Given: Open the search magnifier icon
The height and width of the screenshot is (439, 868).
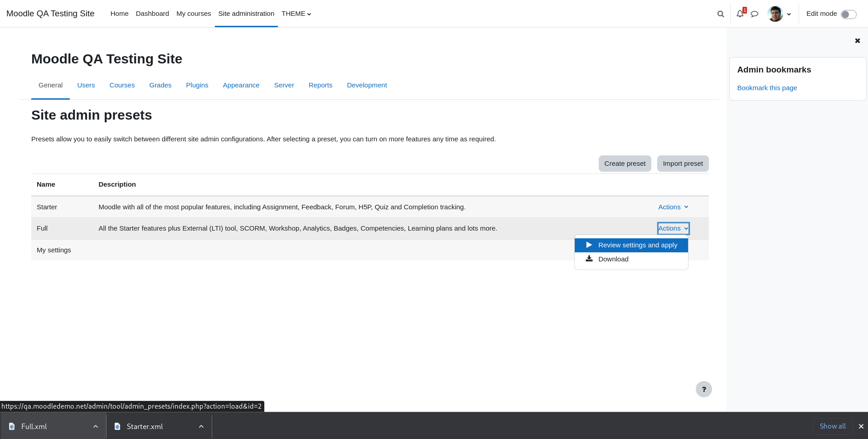Looking at the screenshot, I should 720,14.
